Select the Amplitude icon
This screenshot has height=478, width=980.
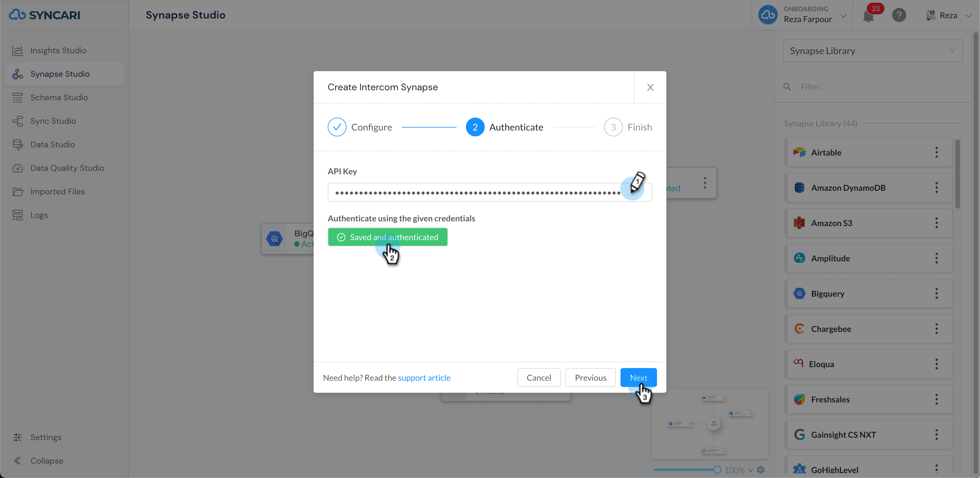799,258
